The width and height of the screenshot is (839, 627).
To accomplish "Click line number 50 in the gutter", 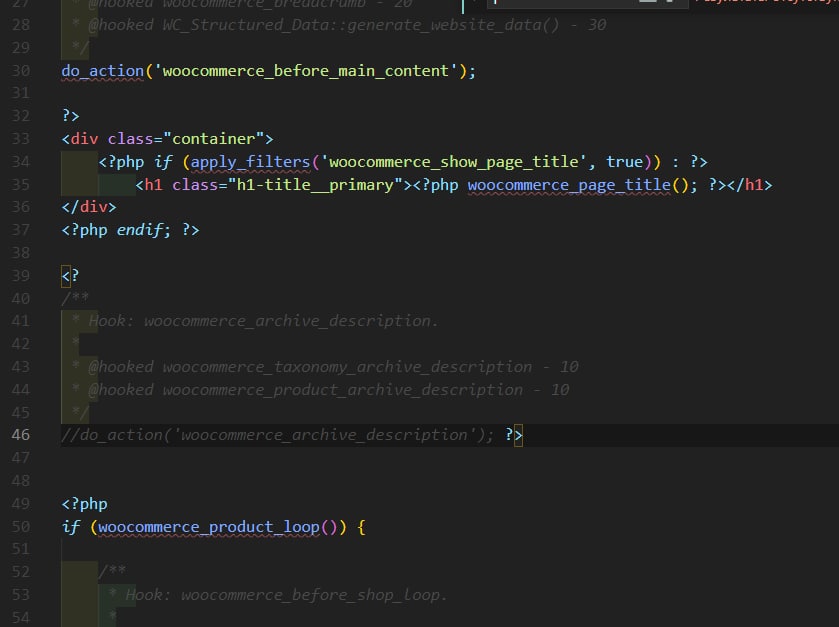I will 21,527.
